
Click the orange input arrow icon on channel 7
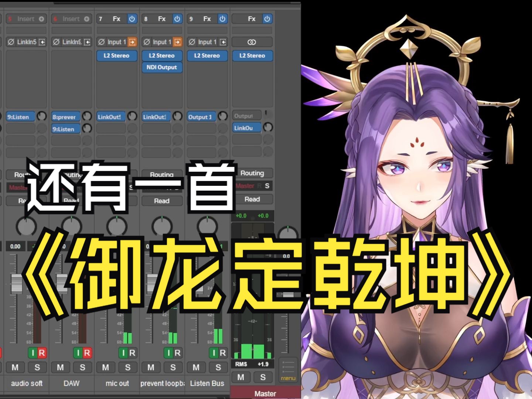(132, 42)
